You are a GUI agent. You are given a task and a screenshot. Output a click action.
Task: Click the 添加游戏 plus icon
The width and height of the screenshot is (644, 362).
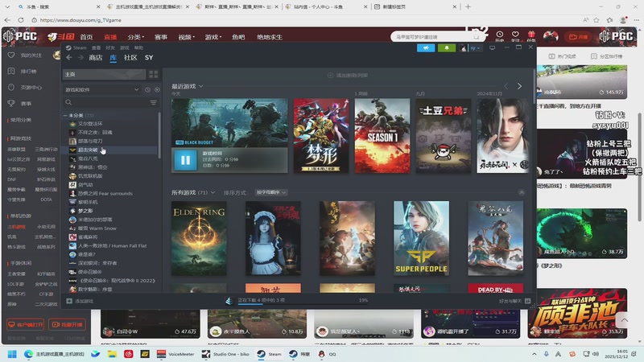69,301
